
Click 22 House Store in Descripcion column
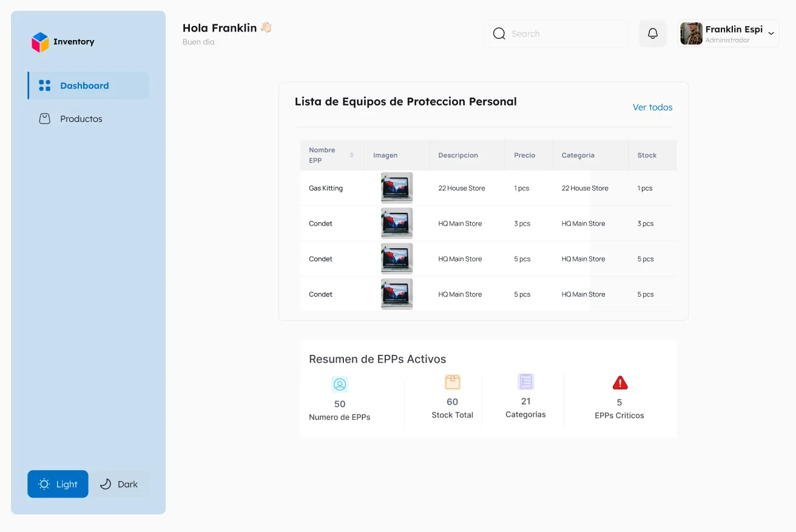(462, 188)
